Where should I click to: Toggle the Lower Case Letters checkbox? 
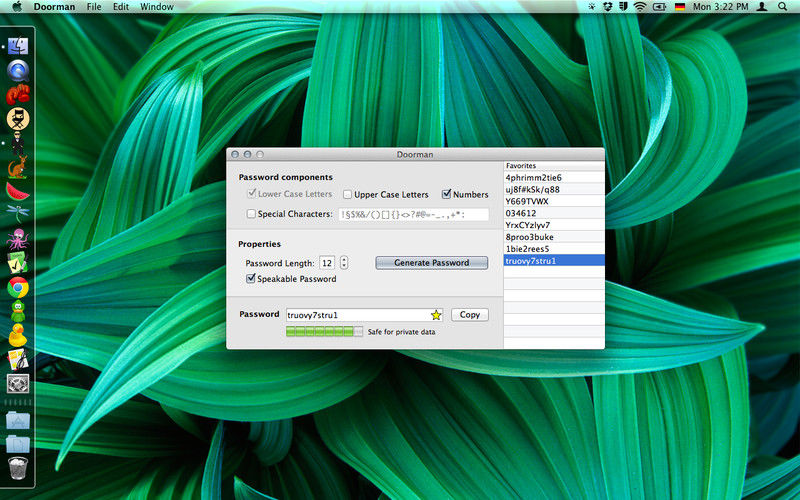tap(251, 193)
